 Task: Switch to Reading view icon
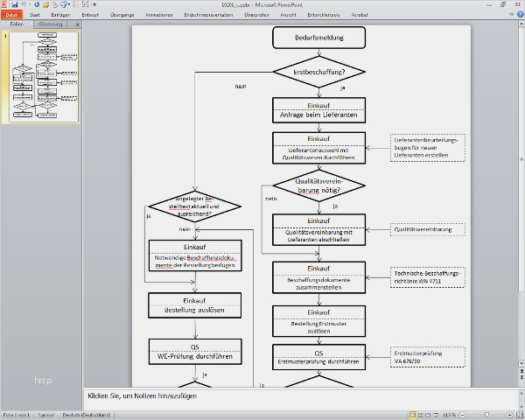(x=428, y=416)
